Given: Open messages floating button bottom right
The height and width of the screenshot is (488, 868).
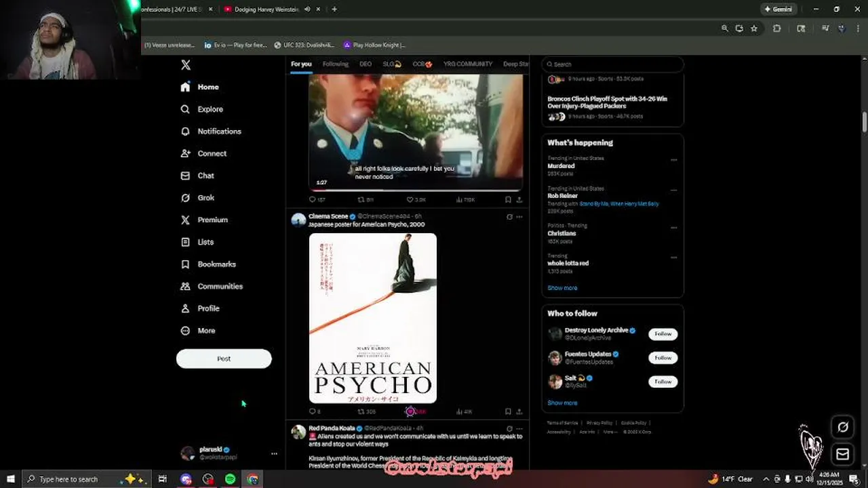Looking at the screenshot, I should click(x=843, y=454).
